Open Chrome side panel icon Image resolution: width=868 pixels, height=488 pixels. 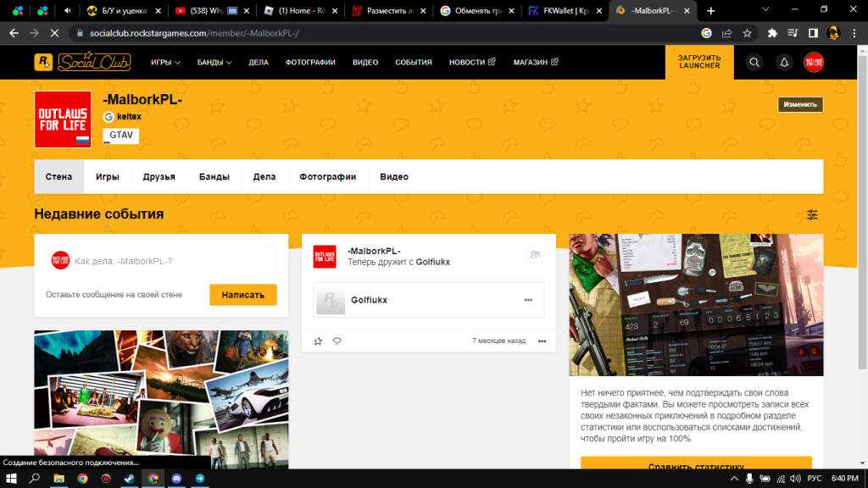point(813,33)
